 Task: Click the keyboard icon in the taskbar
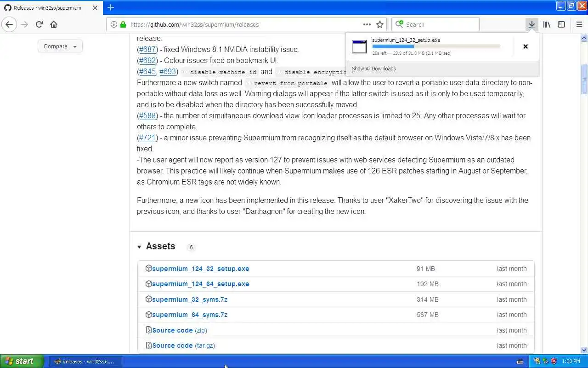point(520,362)
